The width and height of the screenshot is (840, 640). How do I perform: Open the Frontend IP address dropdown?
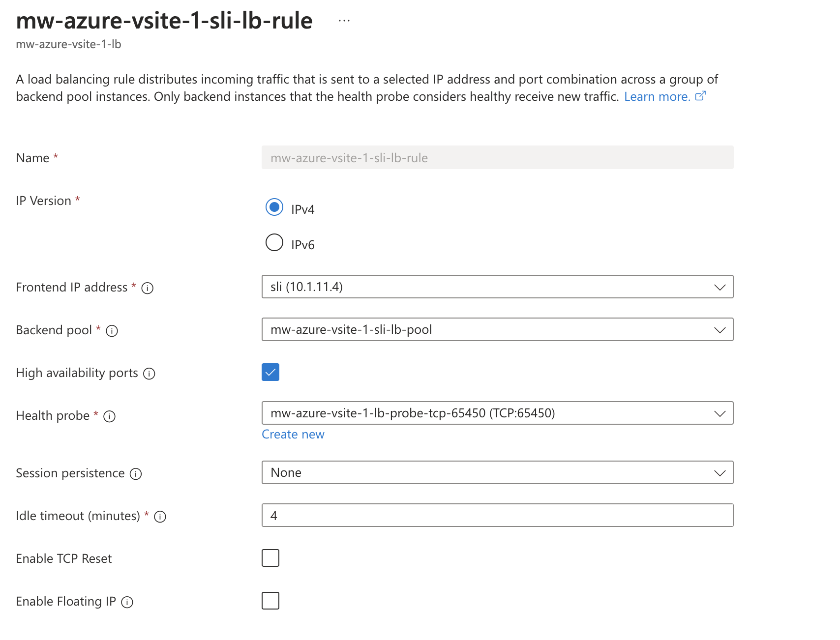(x=720, y=287)
